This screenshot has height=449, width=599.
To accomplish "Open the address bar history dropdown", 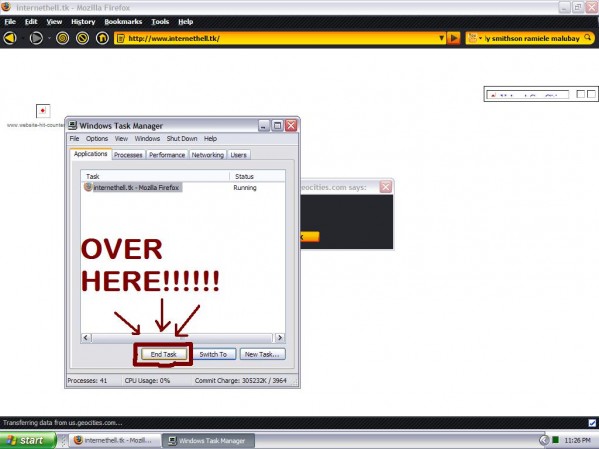I will point(441,38).
